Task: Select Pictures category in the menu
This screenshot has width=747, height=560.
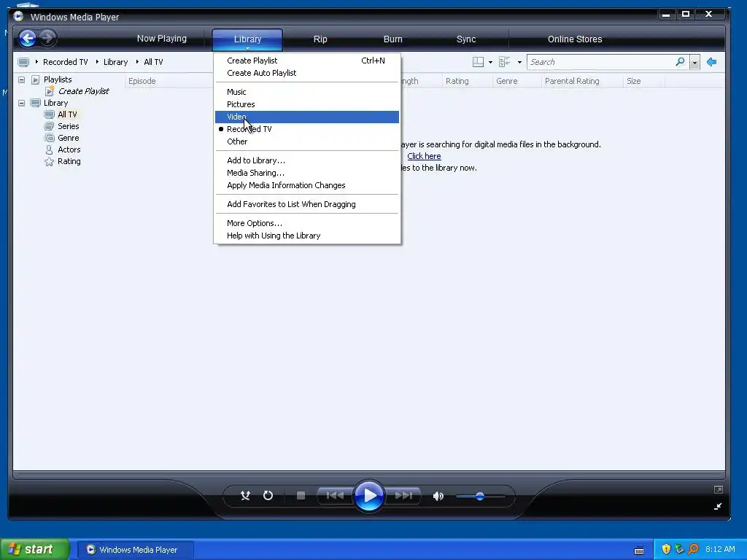Action: pyautogui.click(x=307, y=104)
